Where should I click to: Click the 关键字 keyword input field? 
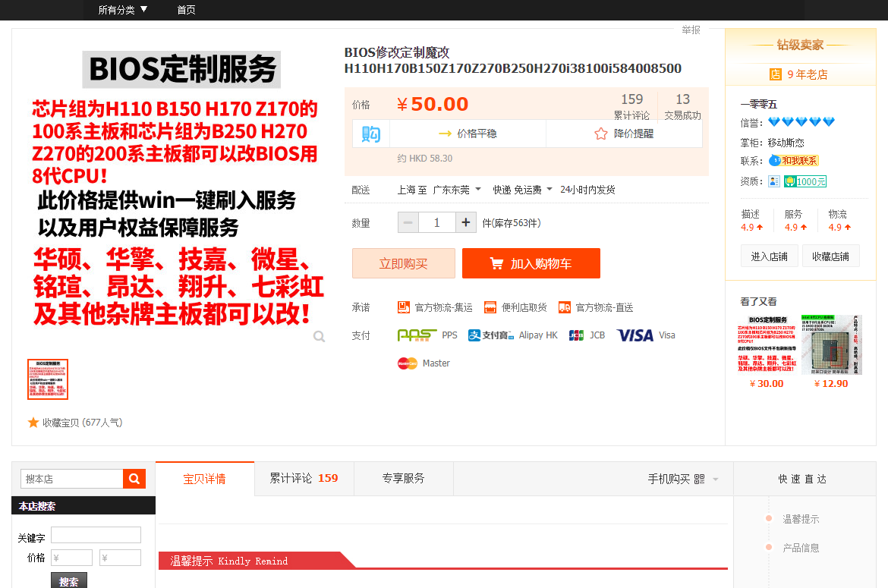(96, 535)
